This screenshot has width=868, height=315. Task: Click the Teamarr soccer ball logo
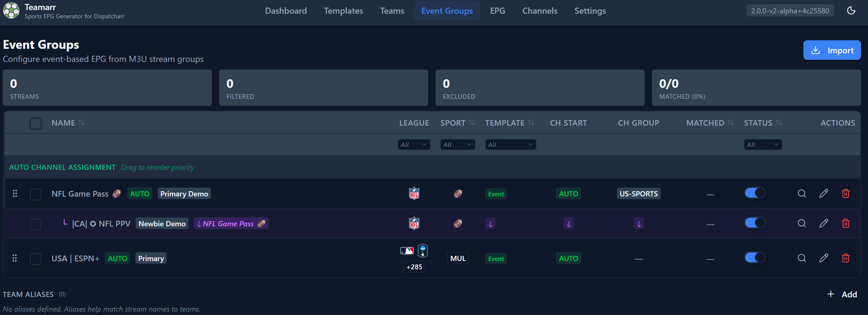tap(12, 11)
